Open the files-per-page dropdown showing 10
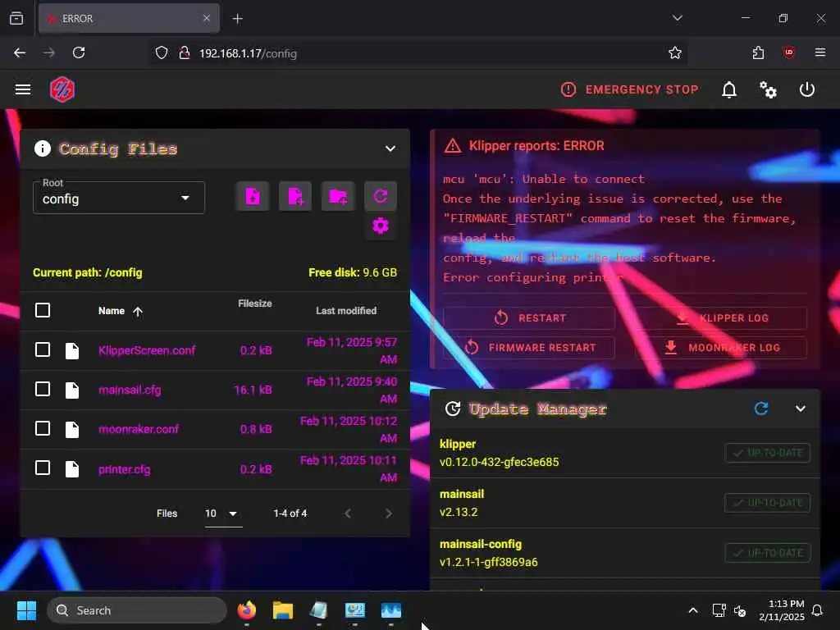Image resolution: width=840 pixels, height=630 pixels. pyautogui.click(x=223, y=514)
